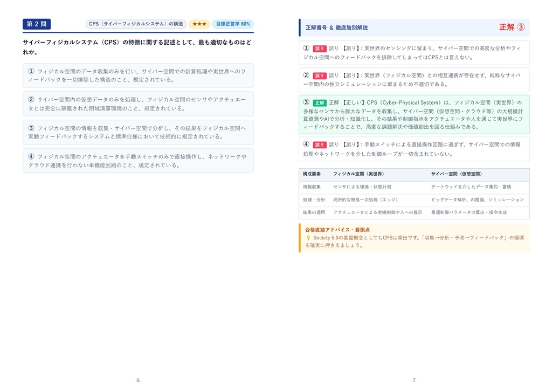
Task: Click the lightbulb icon in the advice box
Action: [x=308, y=238]
